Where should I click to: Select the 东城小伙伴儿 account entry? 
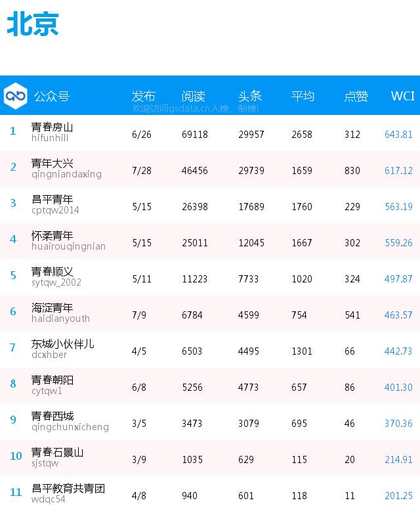(x=63, y=344)
